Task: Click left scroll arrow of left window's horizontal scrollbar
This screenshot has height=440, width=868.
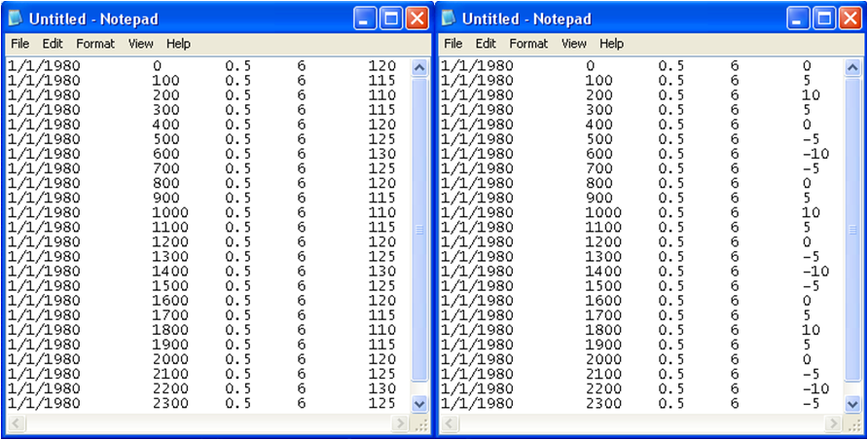Action: click(x=16, y=424)
